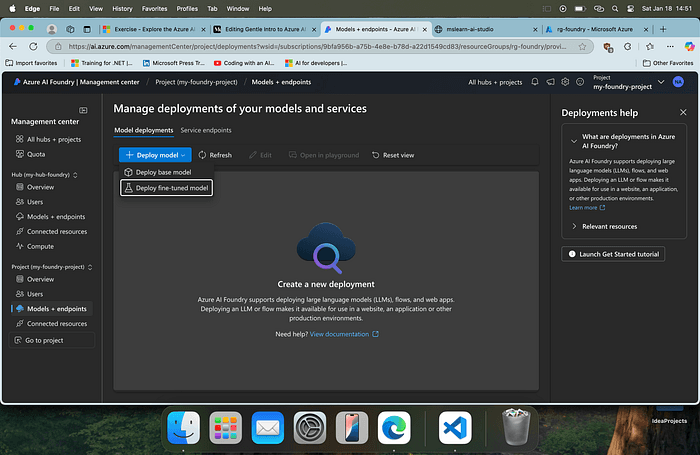Open the Profiles menu in menu bar
700x455 pixels.
(187, 8)
